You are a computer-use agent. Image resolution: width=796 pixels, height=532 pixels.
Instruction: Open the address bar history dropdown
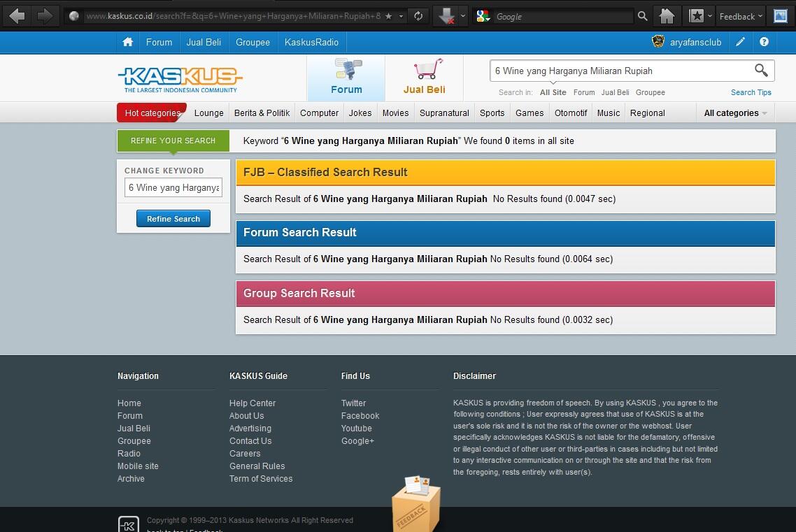(x=401, y=16)
